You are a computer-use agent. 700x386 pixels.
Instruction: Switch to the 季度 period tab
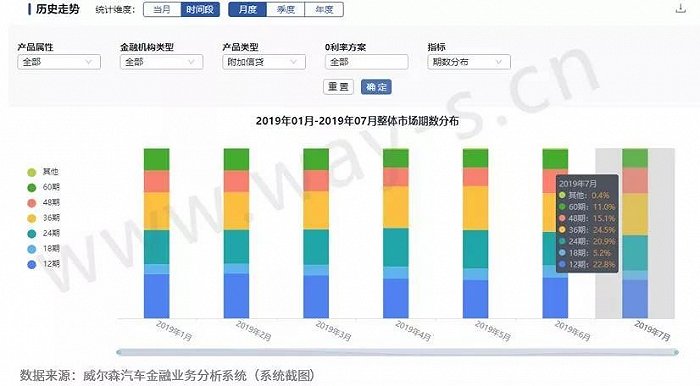[286, 9]
